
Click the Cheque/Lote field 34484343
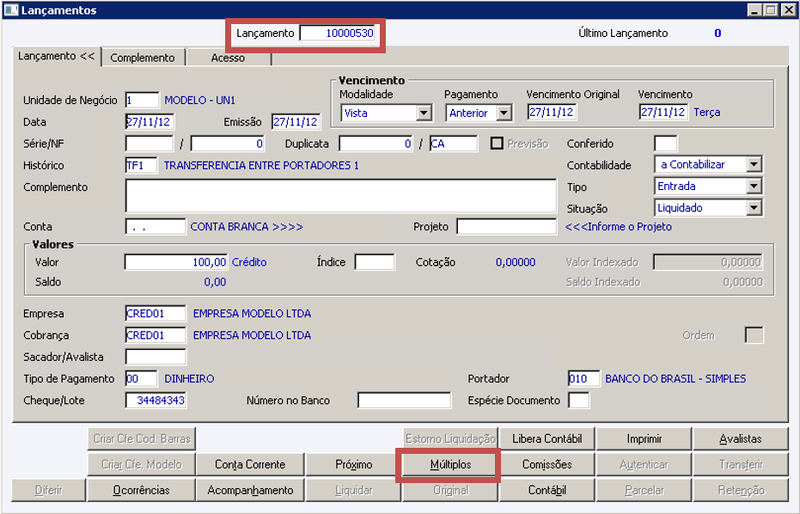(x=156, y=400)
